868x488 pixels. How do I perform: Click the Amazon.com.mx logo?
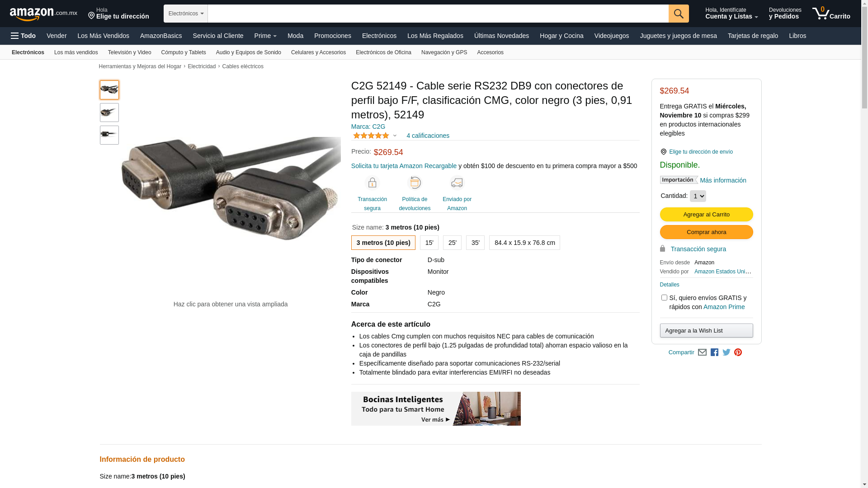(43, 14)
